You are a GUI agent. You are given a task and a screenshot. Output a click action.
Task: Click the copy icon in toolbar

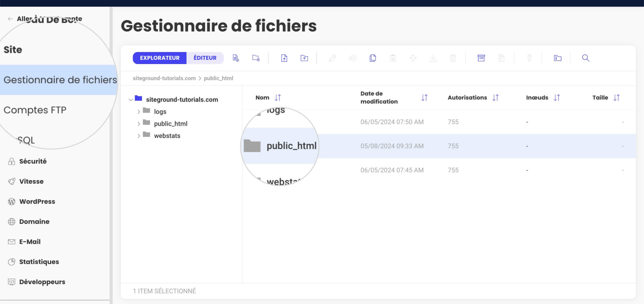373,58
